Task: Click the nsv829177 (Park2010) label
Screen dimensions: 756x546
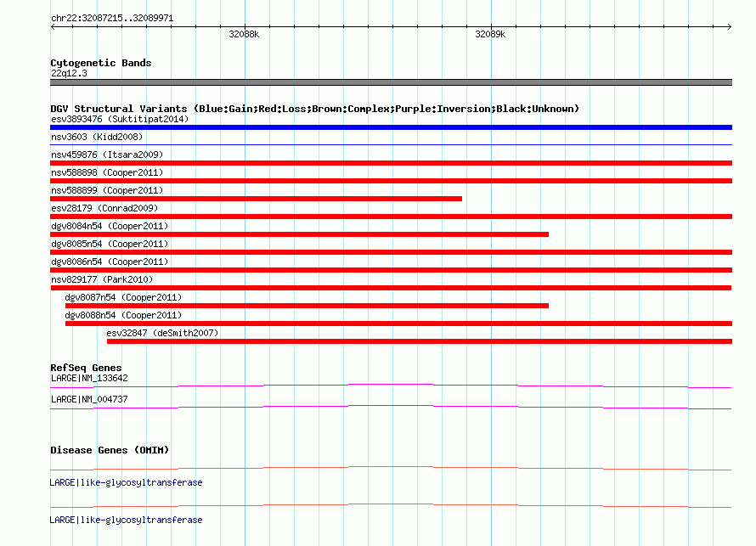Action: 102,279
